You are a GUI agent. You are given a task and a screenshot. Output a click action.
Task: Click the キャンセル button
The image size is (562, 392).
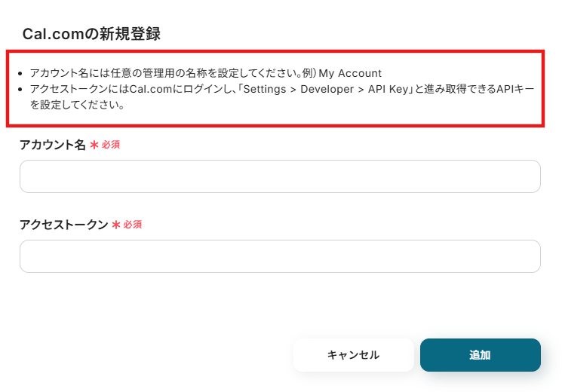click(x=353, y=355)
